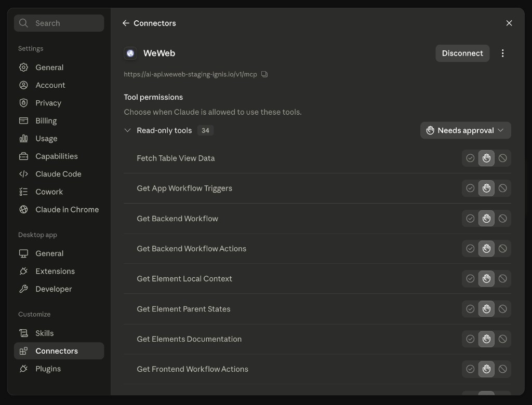Viewport: 532px width, 405px height.
Task: Go to Claude Code settings
Action: click(59, 174)
